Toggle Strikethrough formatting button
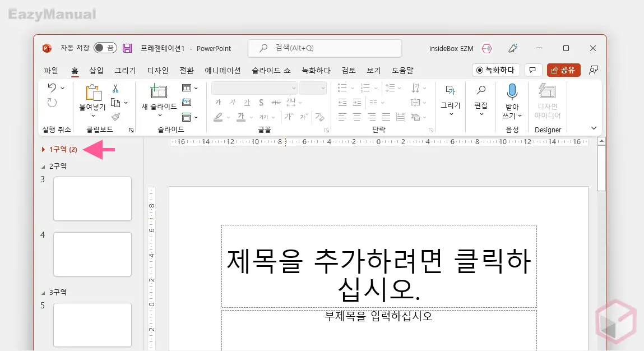This screenshot has width=644, height=351. coord(276,103)
